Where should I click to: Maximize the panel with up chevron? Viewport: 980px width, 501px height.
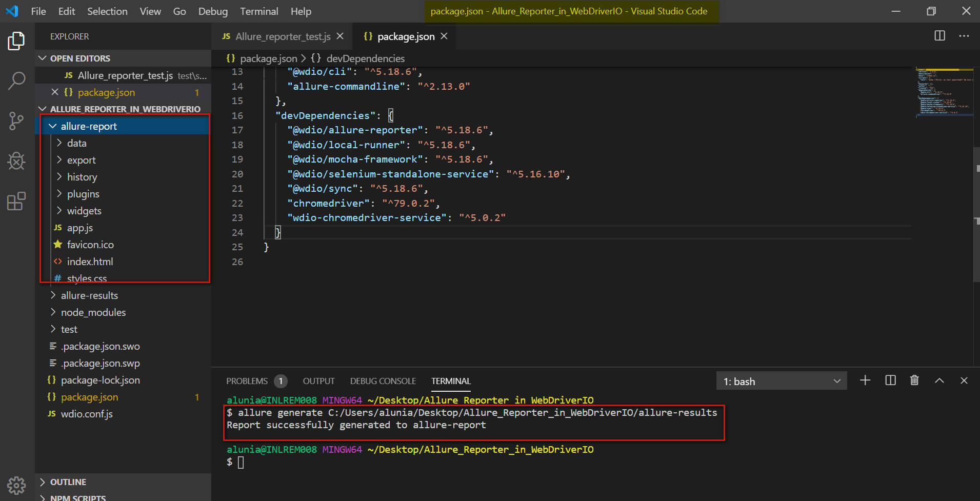(x=939, y=380)
